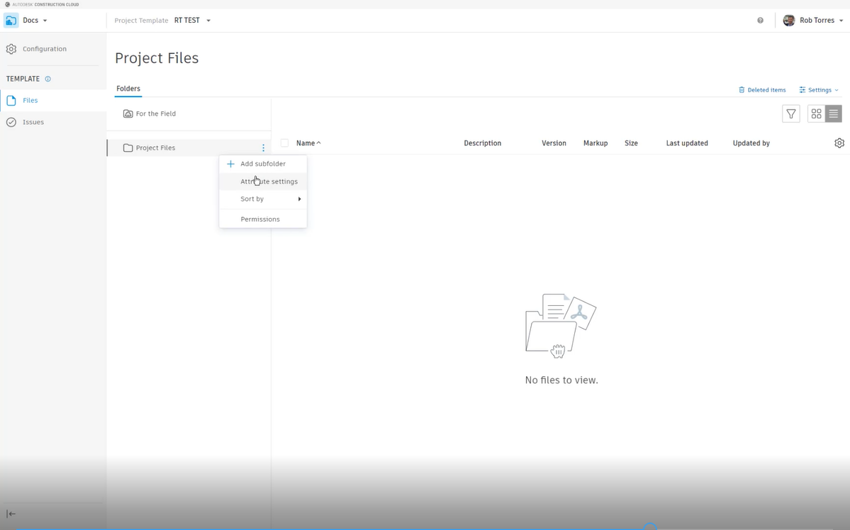Image resolution: width=850 pixels, height=530 pixels.
Task: Click the Project Files folder icon
Action: [128, 148]
